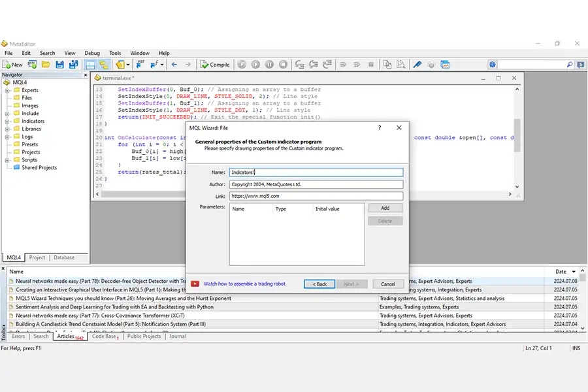
Task: Click the blue chat bubble icon at toolbar end
Action: pos(581,65)
